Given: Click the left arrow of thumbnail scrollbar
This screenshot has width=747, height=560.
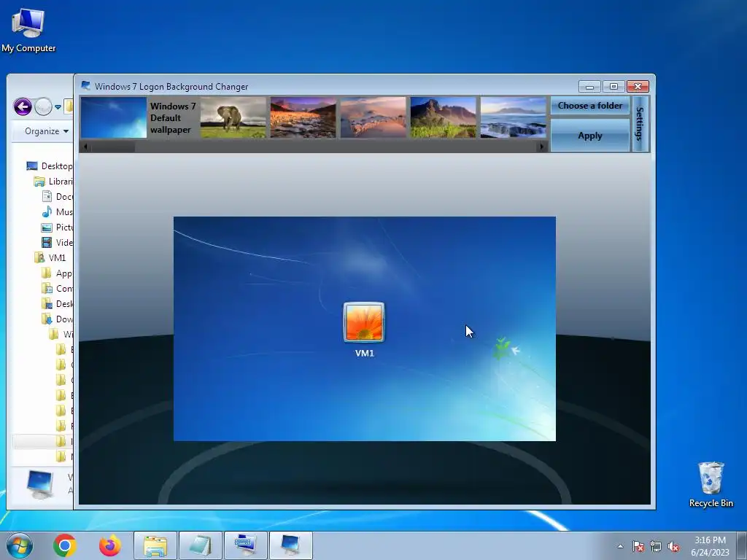Looking at the screenshot, I should pyautogui.click(x=85, y=147).
